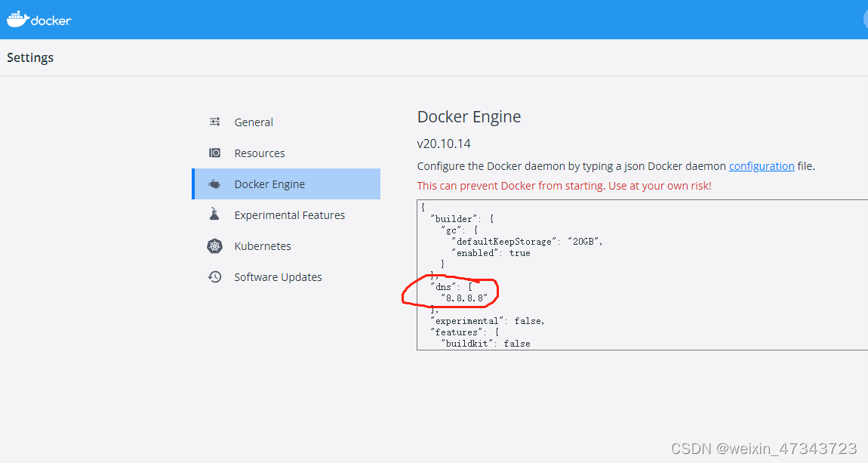Click the "buildkit": false line in editor
868x463 pixels.
(x=485, y=344)
